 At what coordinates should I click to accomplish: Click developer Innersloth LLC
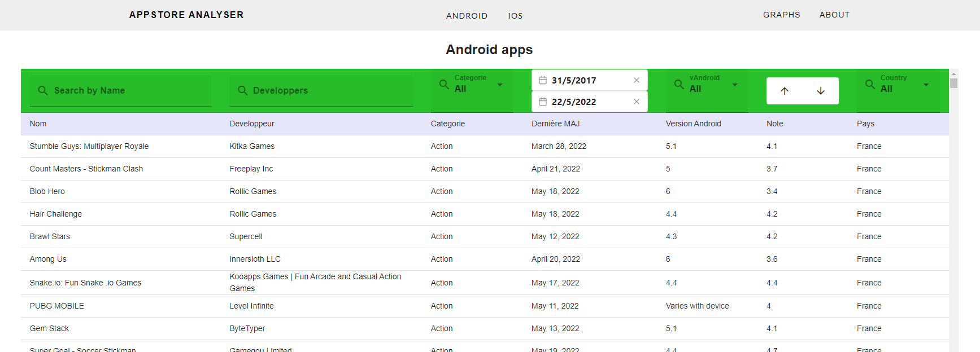[255, 259]
